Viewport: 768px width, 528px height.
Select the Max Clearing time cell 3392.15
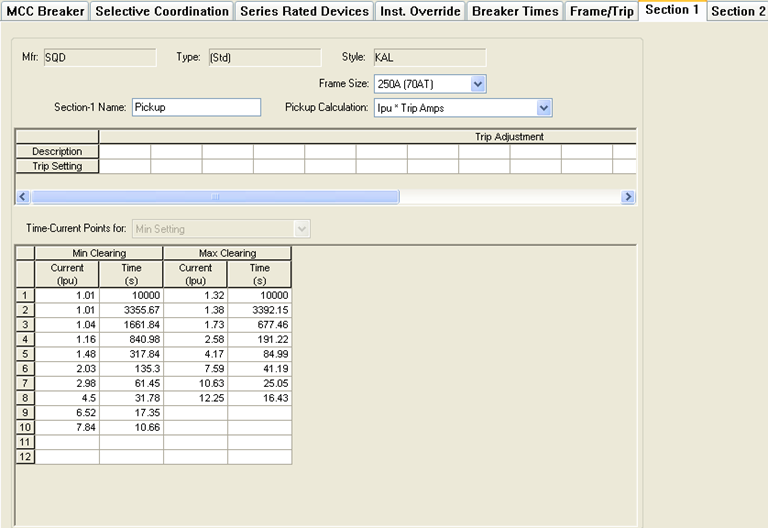click(259, 311)
